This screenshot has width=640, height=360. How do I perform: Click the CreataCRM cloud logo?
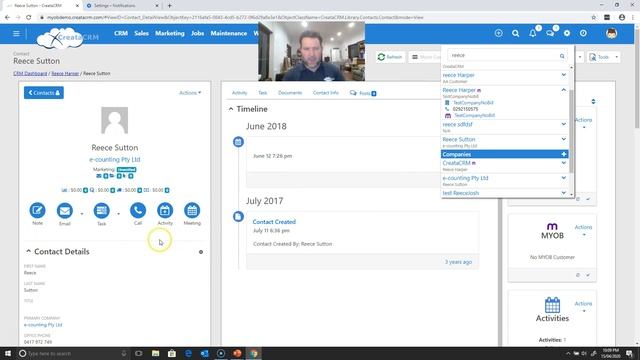coord(67,38)
